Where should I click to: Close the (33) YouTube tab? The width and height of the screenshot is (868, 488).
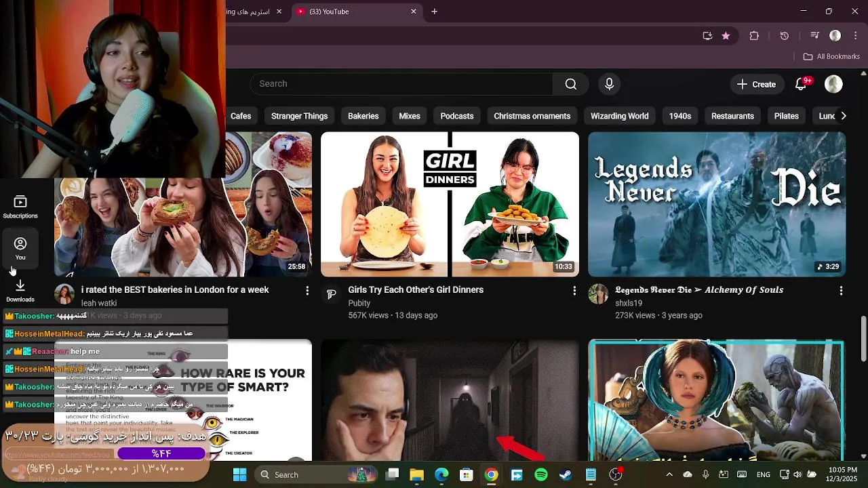[414, 12]
